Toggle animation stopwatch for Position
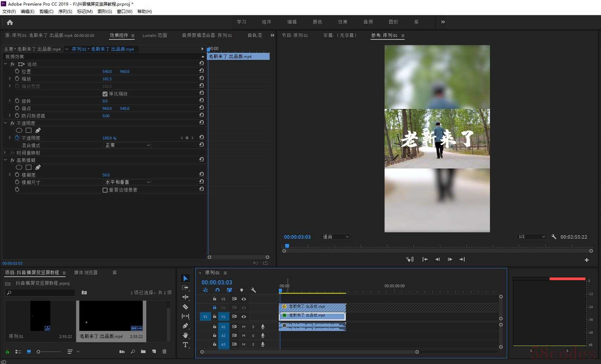601x364 pixels. [x=17, y=71]
